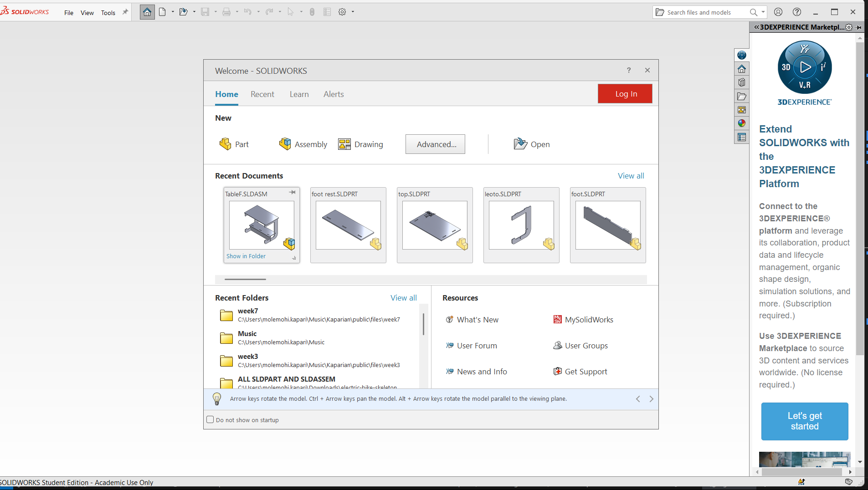This screenshot has width=868, height=490.
Task: Click the Welcome dialog help question mark
Action: [629, 70]
